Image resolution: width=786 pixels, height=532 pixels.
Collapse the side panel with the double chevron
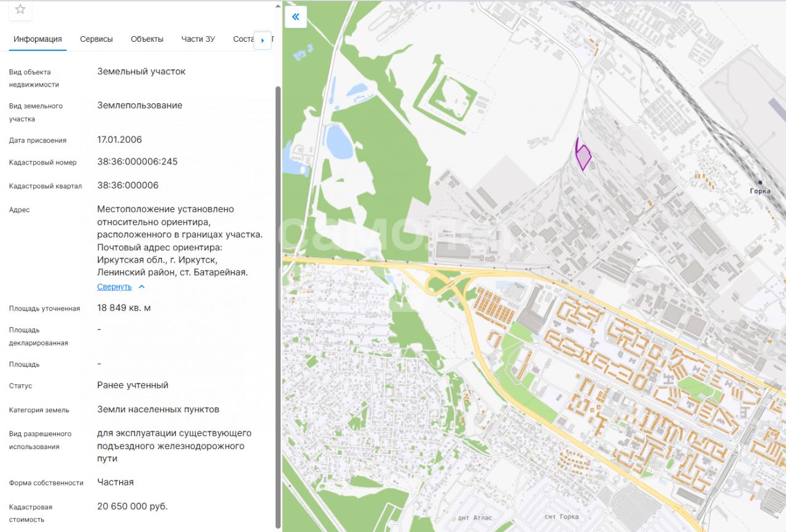pyautogui.click(x=295, y=17)
